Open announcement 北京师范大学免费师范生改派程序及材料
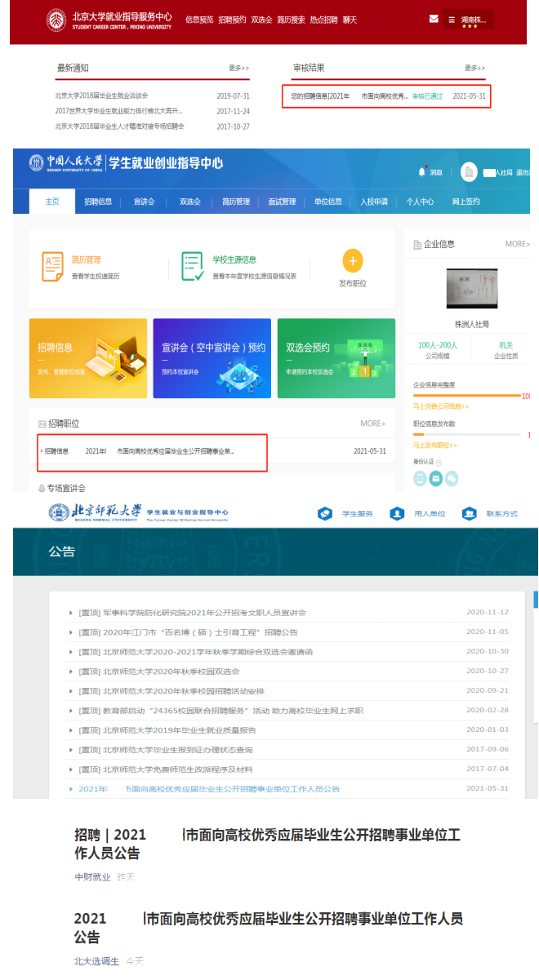The width and height of the screenshot is (539, 980). pyautogui.click(x=166, y=769)
